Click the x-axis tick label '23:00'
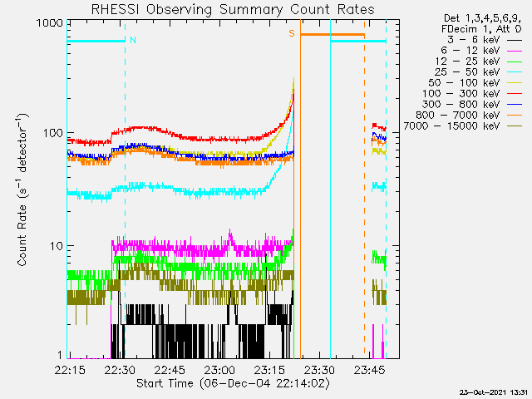The width and height of the screenshot is (532, 399). click(x=219, y=370)
